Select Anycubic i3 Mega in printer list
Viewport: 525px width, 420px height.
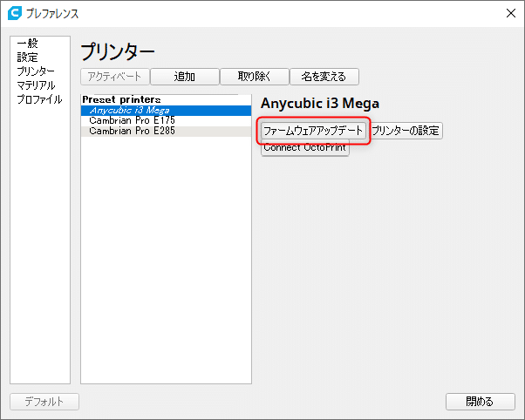166,111
